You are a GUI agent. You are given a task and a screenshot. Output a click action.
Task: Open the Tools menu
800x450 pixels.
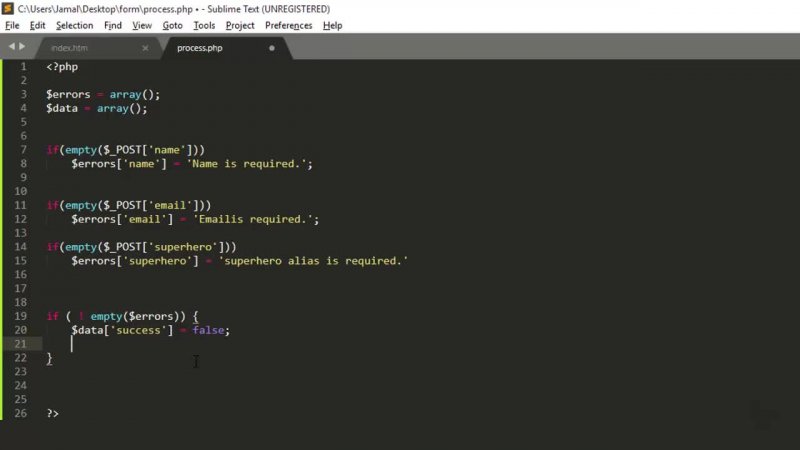click(204, 25)
